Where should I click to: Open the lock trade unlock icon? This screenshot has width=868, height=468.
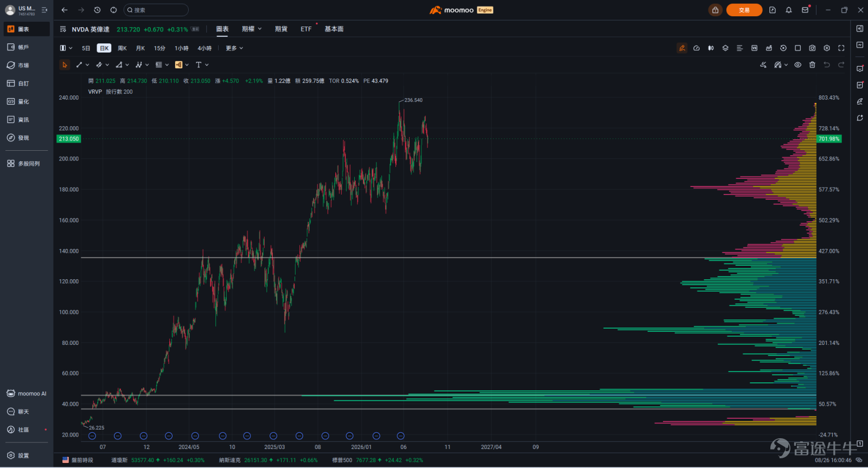pyautogui.click(x=715, y=10)
